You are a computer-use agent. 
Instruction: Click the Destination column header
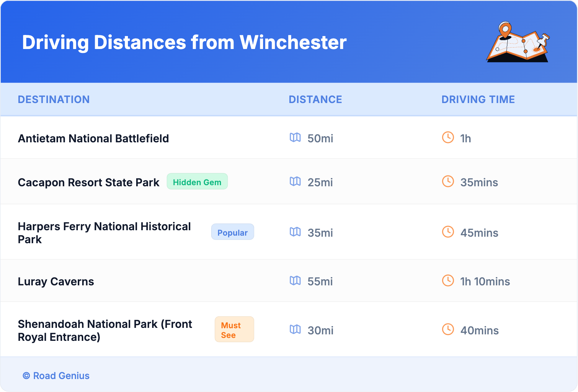(54, 99)
